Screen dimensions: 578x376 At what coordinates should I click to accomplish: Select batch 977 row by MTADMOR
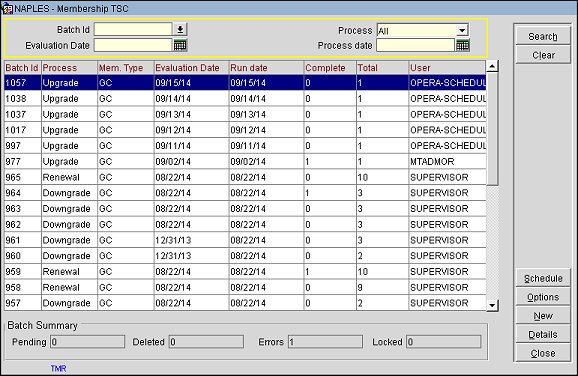pyautogui.click(x=245, y=161)
